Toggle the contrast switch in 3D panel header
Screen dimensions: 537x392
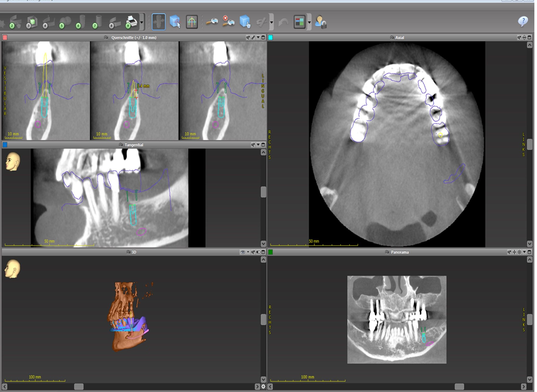tap(258, 252)
